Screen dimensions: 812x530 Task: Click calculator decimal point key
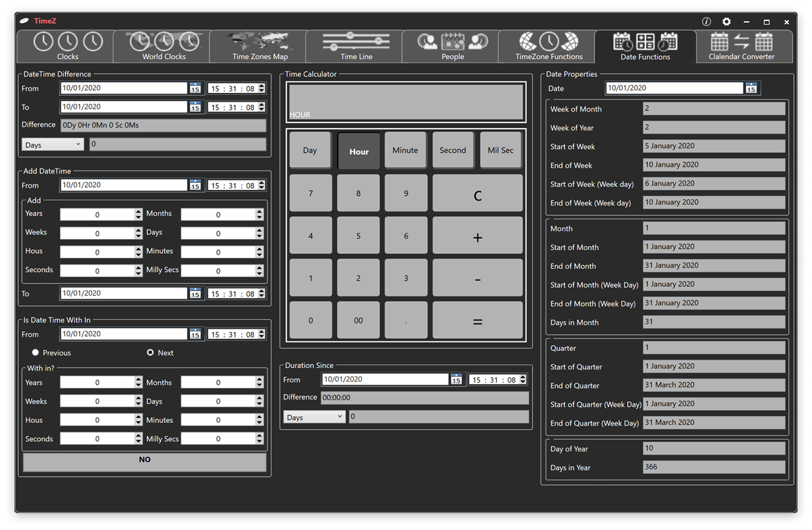coord(406,320)
